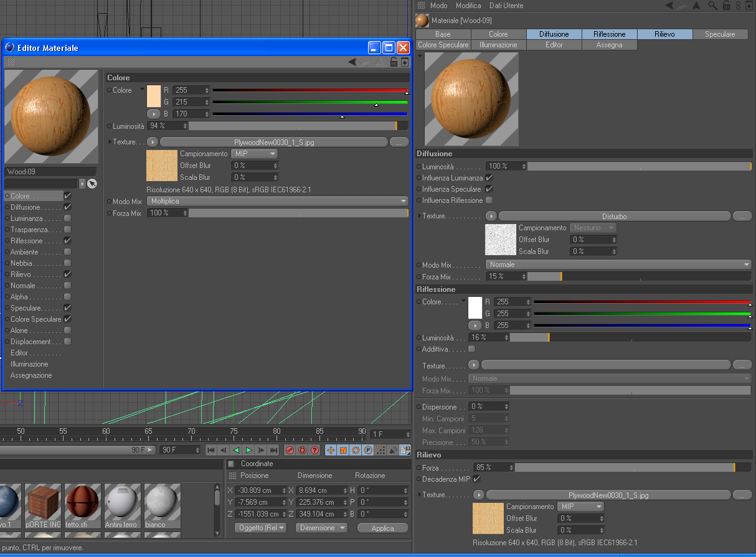
Task: Click the go to last frame button
Action: [273, 450]
